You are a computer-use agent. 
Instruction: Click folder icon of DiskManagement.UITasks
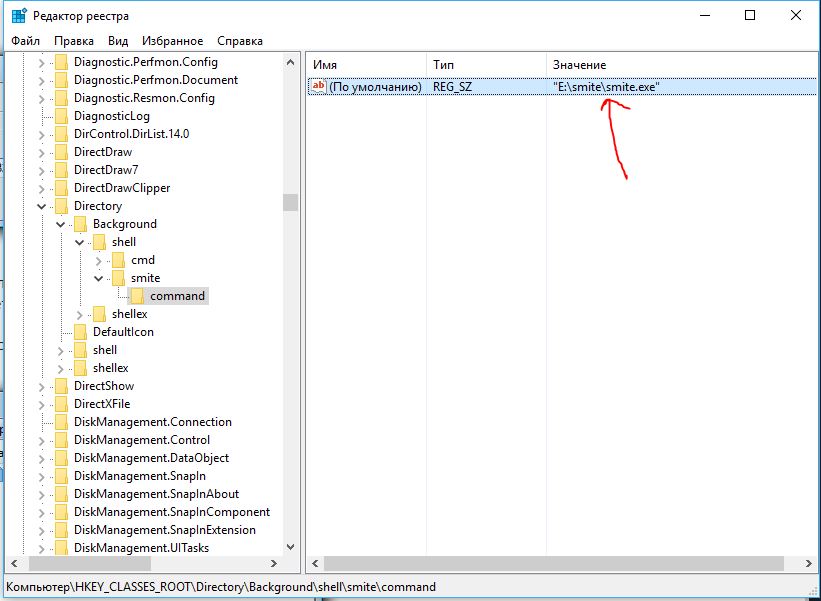pos(62,548)
